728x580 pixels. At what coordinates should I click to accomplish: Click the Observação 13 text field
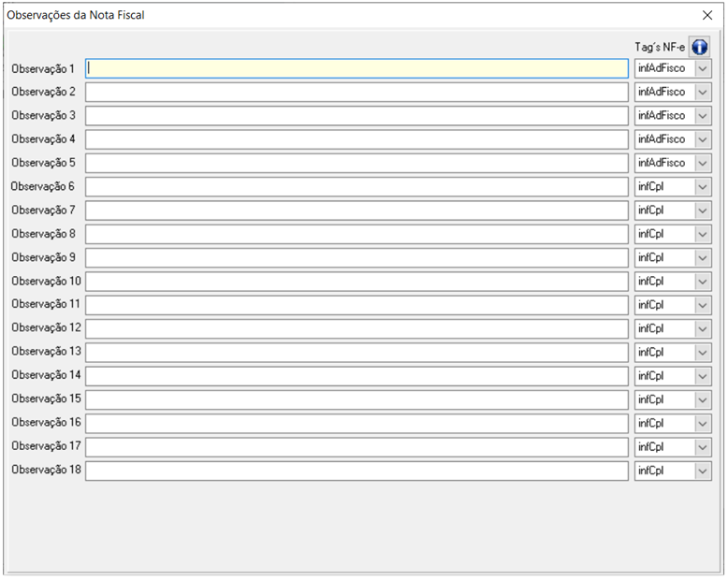tap(357, 353)
